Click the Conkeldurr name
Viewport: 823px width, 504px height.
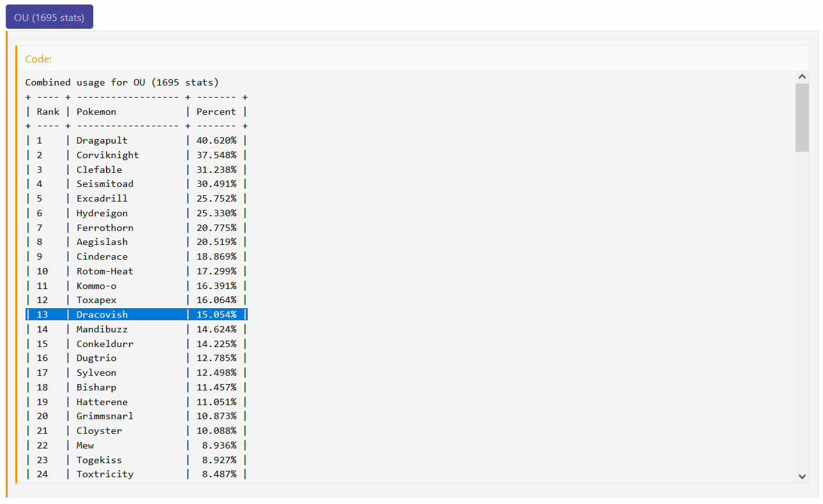105,344
